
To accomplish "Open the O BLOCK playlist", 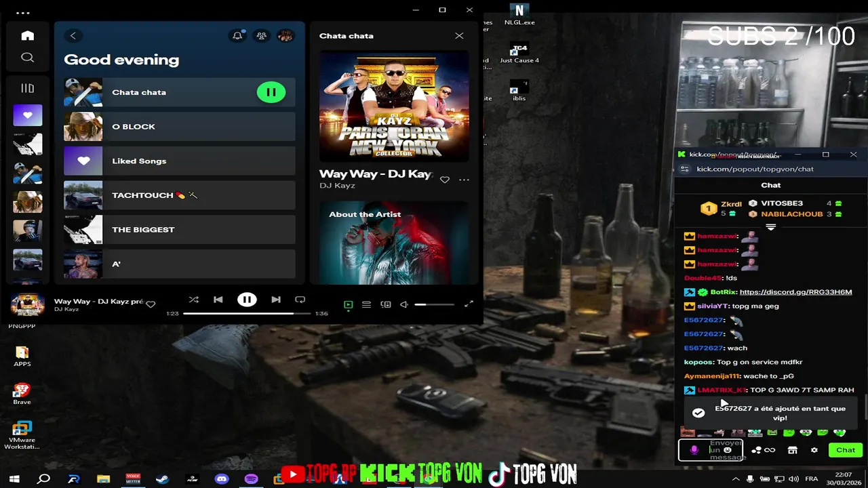I will coord(180,127).
